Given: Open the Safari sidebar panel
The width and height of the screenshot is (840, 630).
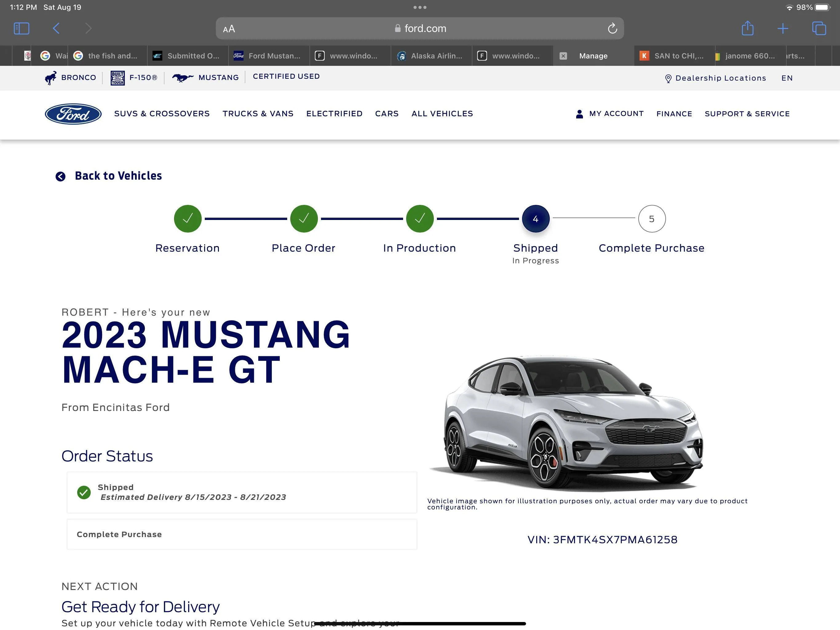Looking at the screenshot, I should pos(21,29).
